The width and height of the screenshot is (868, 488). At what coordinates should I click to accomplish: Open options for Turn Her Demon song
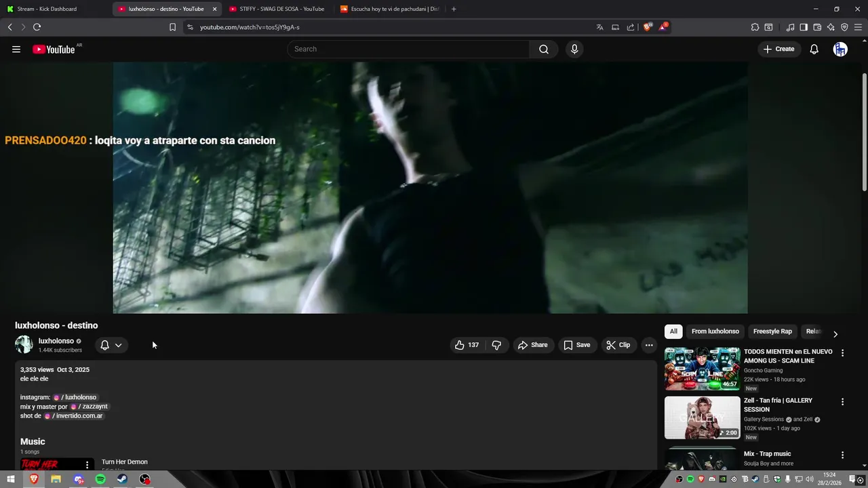click(87, 465)
